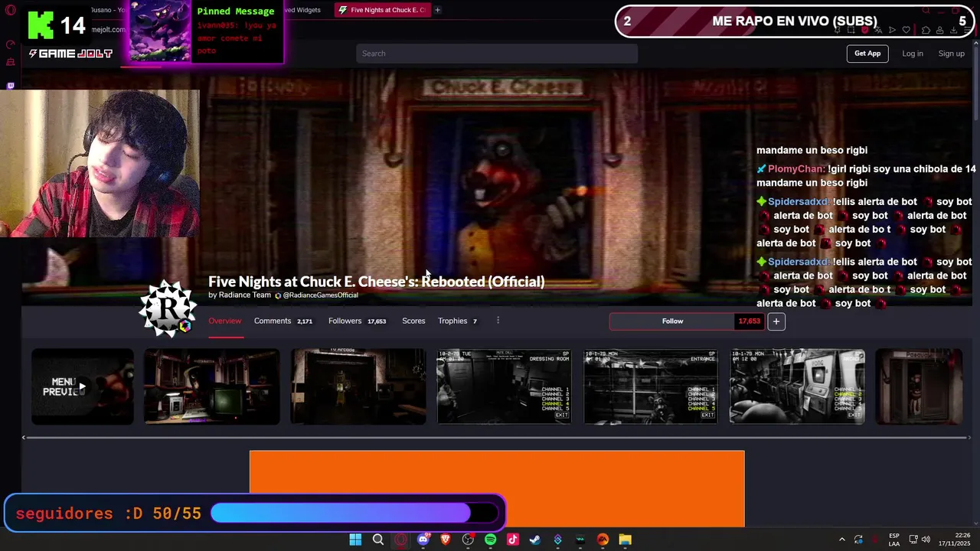Open the Dressing Room camera thumbnail
Image resolution: width=980 pixels, height=551 pixels.
(504, 386)
